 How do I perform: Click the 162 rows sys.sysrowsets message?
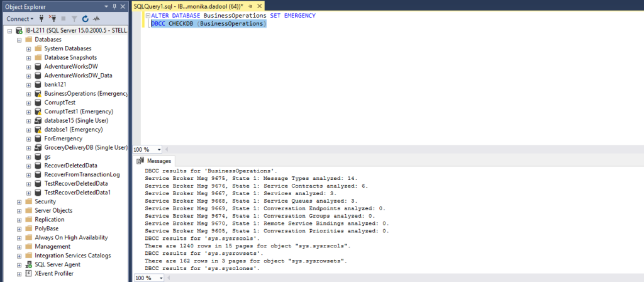tap(246, 261)
